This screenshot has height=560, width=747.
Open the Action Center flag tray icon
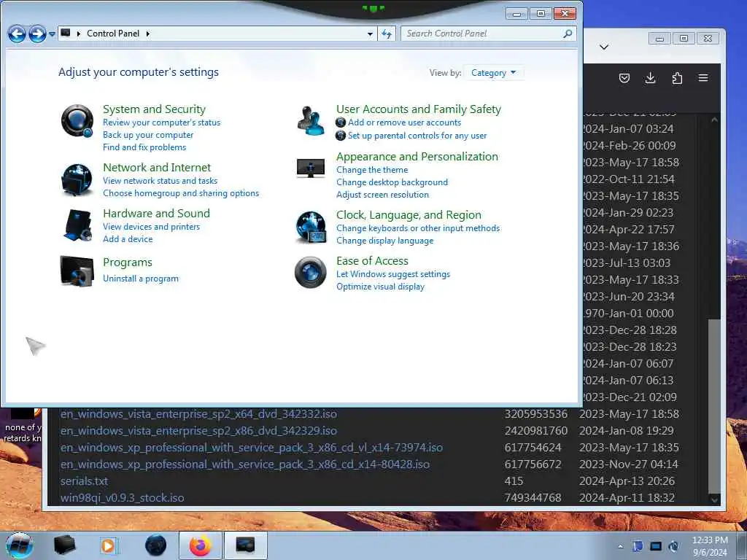tap(638, 546)
